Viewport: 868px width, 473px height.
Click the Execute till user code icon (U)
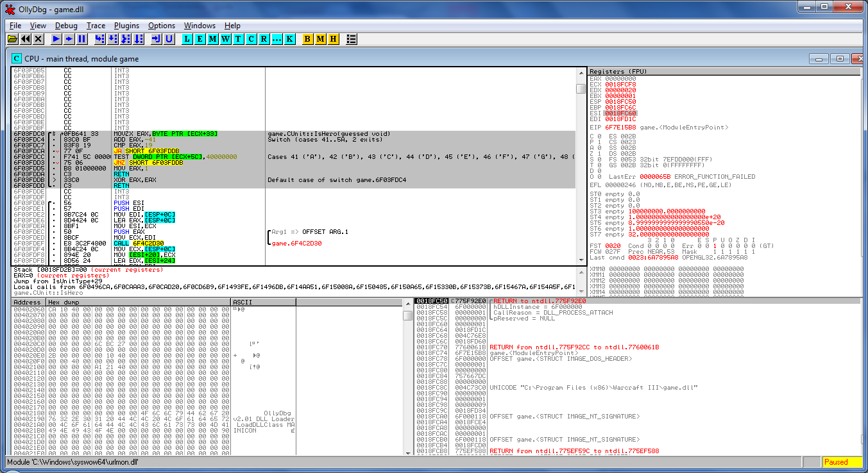[169, 39]
